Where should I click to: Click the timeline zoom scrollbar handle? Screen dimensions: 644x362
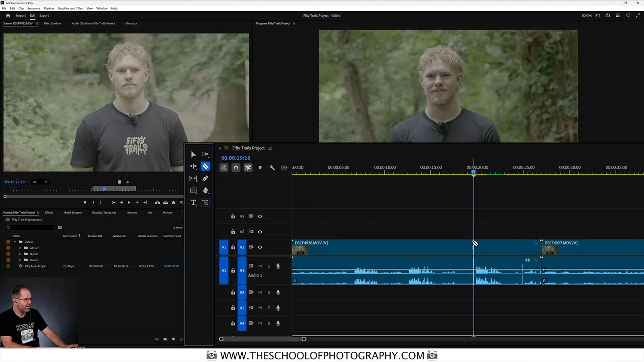coord(304,339)
